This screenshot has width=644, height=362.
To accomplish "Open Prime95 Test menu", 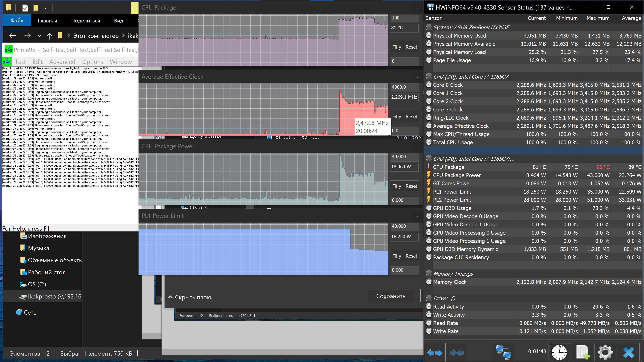I will tap(20, 62).
